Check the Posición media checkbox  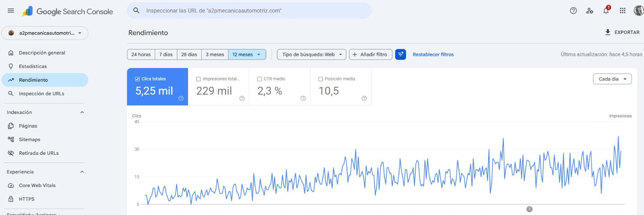click(x=321, y=79)
